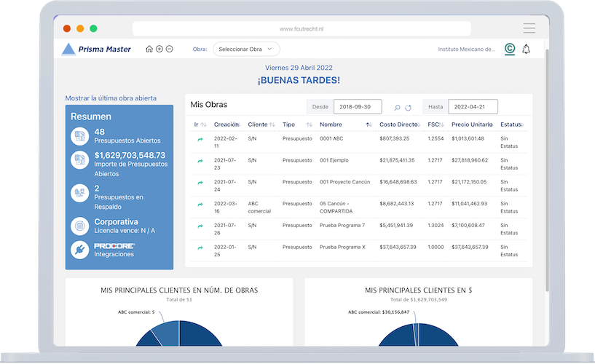Click the Corporativa license text
Screen dimensions: 595x364
[x=116, y=222]
